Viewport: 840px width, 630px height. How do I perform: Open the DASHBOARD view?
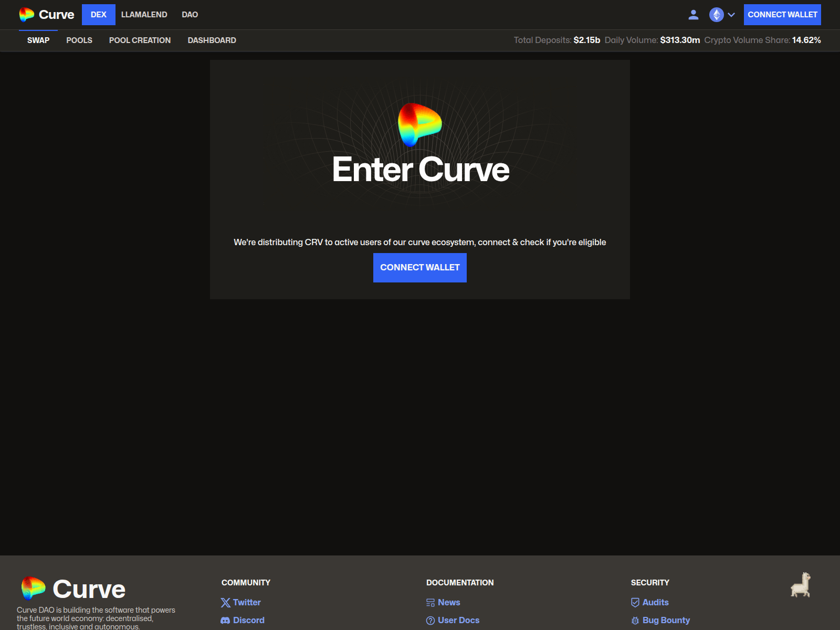(x=212, y=40)
